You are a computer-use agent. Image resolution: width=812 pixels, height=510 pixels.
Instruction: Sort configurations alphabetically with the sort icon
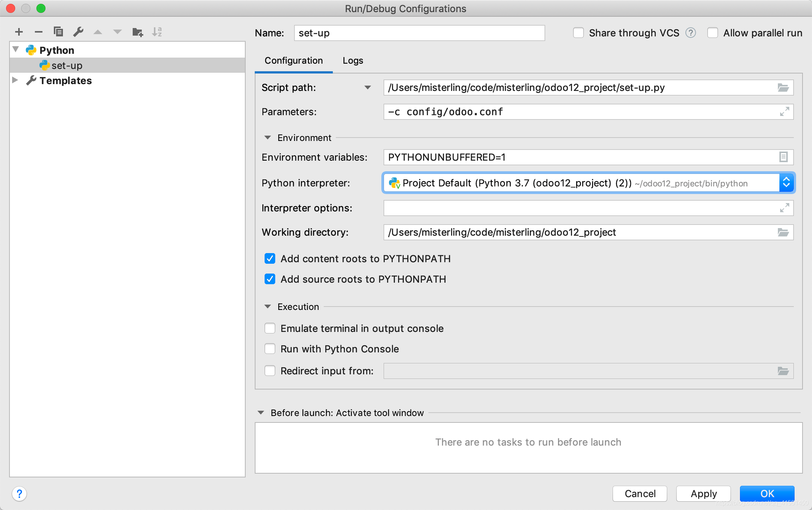(x=157, y=32)
